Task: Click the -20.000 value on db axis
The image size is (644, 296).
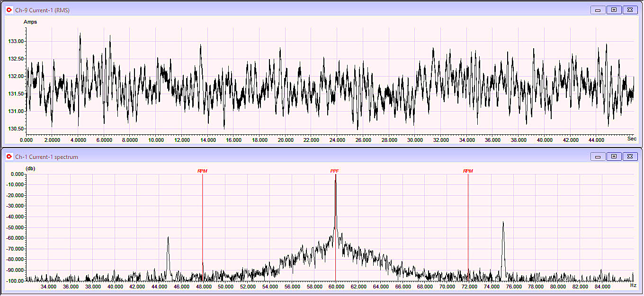Action: point(15,195)
